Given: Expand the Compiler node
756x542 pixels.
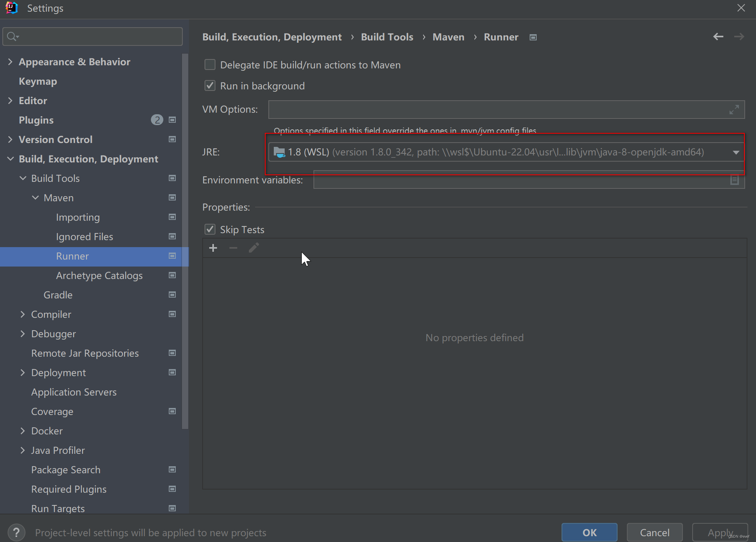Looking at the screenshot, I should pyautogui.click(x=23, y=314).
